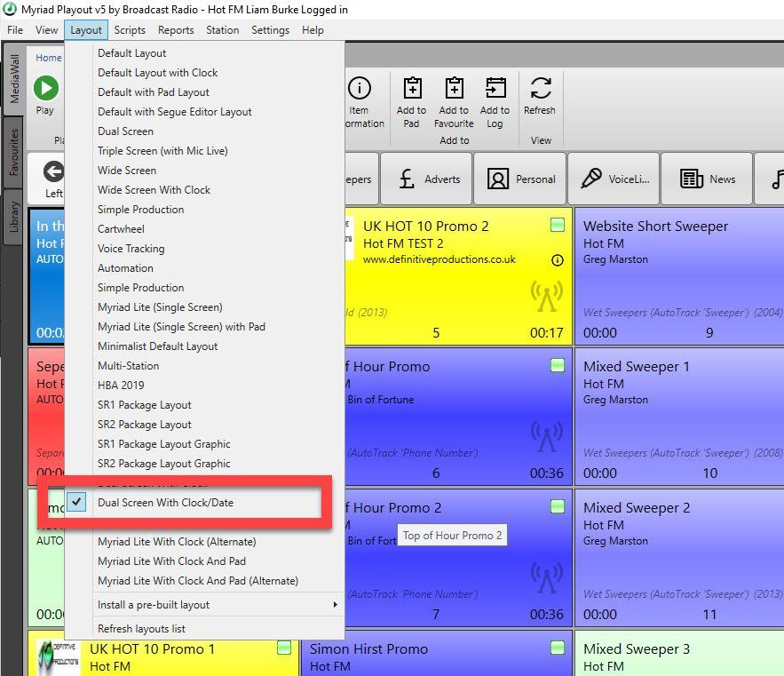Click the Add to Pad icon
This screenshot has height=676, width=784.
(412, 88)
